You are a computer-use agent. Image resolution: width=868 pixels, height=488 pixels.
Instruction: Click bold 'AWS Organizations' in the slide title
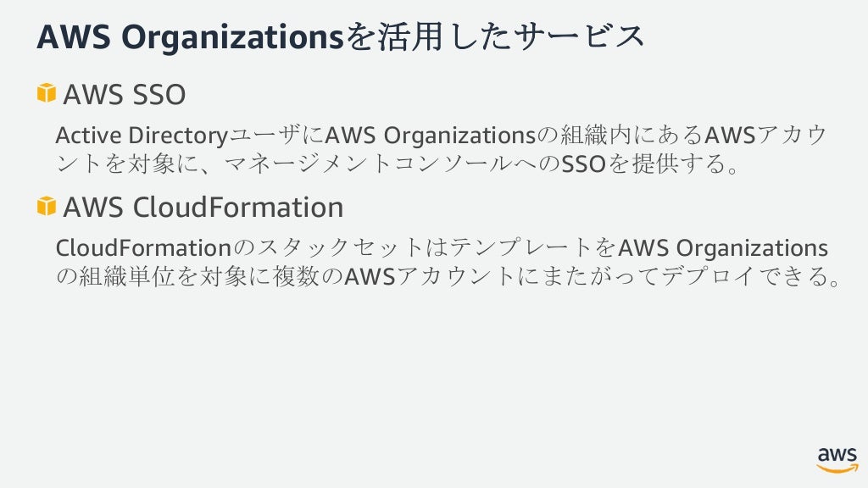pos(186,36)
